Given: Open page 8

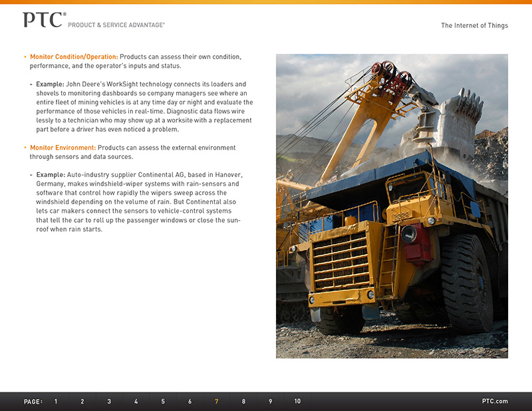Looking at the screenshot, I should [243, 402].
